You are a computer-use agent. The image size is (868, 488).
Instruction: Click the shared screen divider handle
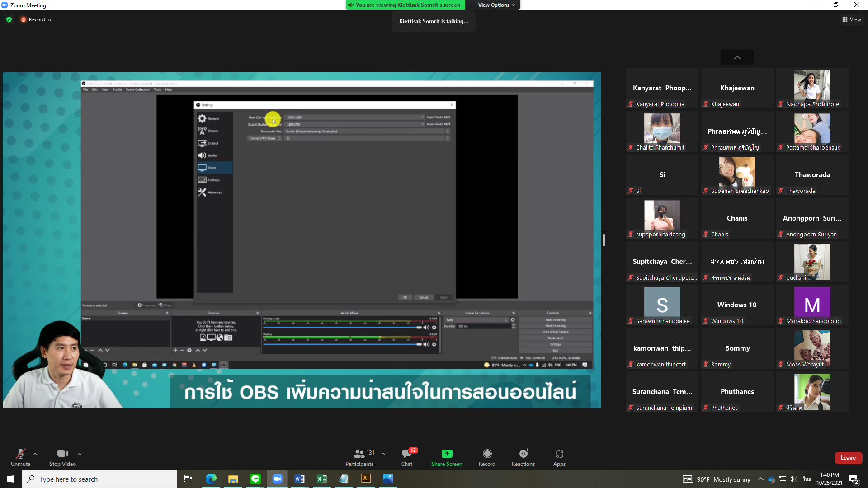point(604,240)
